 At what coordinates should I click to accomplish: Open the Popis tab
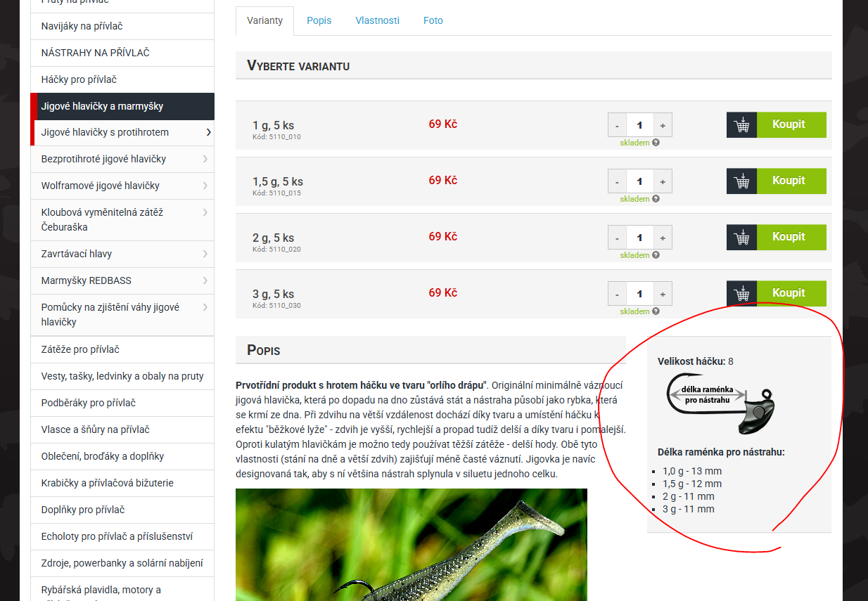point(319,20)
